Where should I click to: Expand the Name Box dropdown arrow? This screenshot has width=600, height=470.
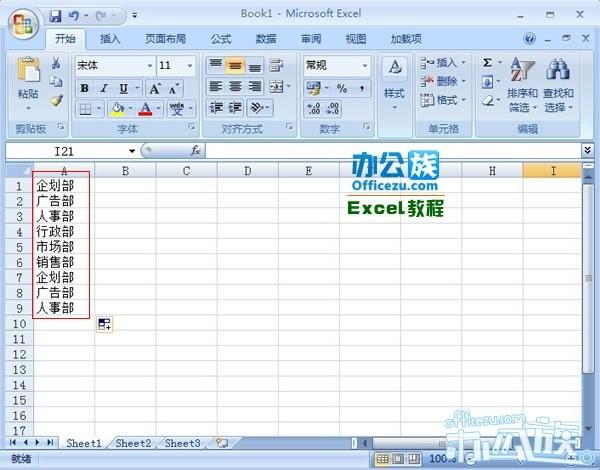click(132, 151)
